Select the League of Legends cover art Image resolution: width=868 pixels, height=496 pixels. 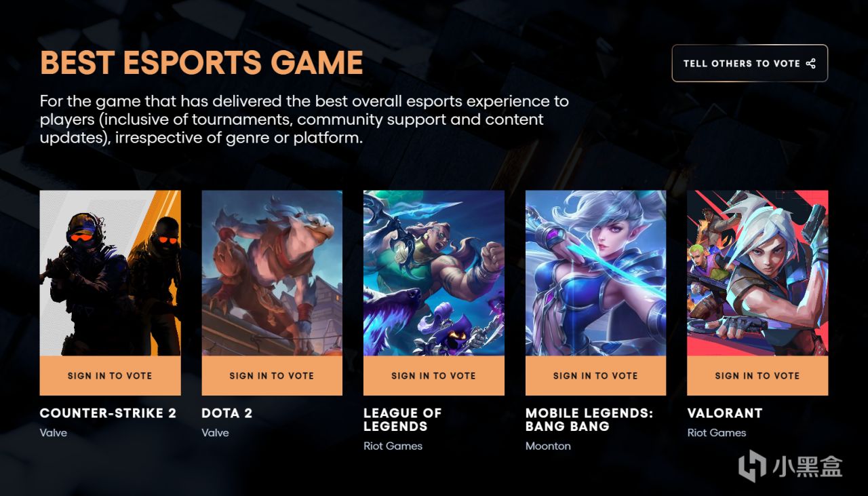click(434, 273)
